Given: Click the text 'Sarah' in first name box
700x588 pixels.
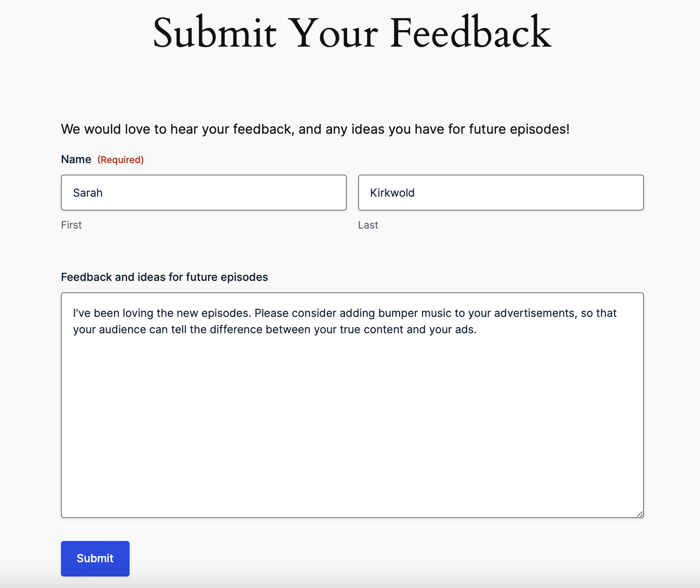Looking at the screenshot, I should pyautogui.click(x=88, y=193).
